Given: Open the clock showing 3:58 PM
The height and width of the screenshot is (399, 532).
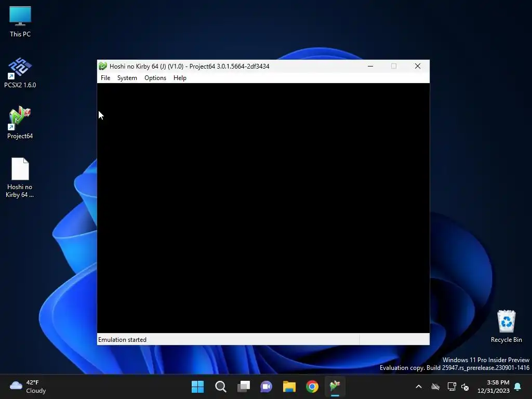Looking at the screenshot, I should (494, 387).
